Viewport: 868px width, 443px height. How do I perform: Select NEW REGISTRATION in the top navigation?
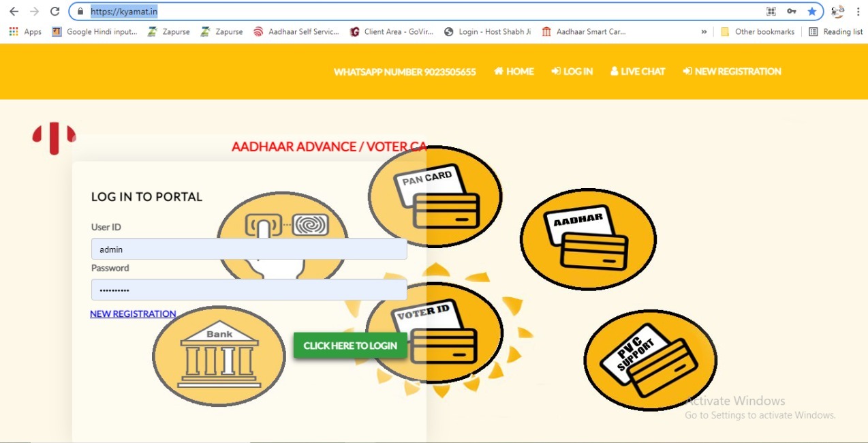click(x=732, y=71)
